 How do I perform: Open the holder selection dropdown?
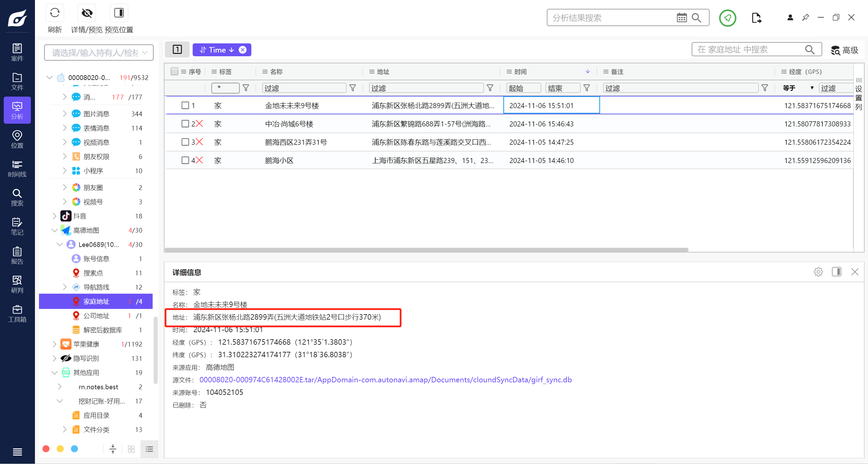coord(99,53)
